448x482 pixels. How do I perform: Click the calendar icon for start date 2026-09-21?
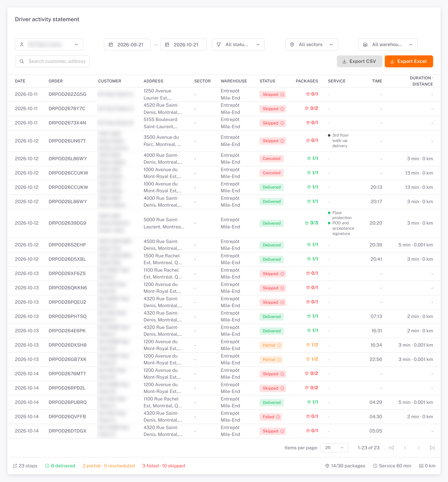[x=111, y=45]
